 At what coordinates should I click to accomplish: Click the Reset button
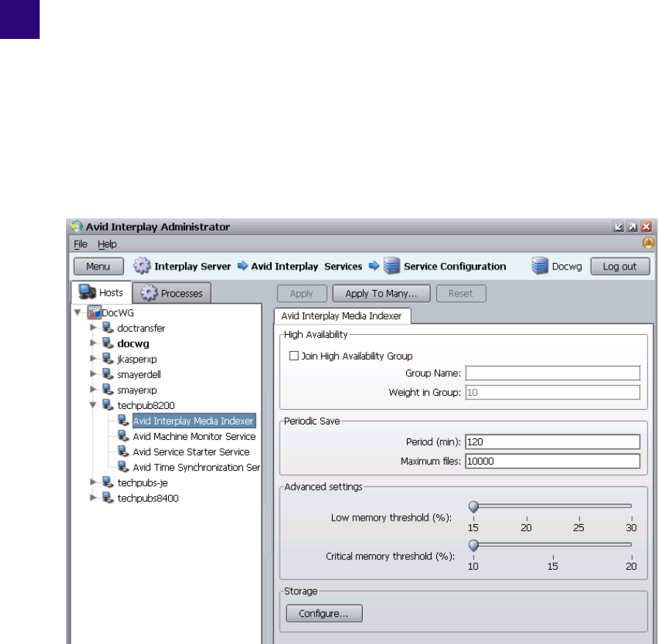(x=461, y=293)
